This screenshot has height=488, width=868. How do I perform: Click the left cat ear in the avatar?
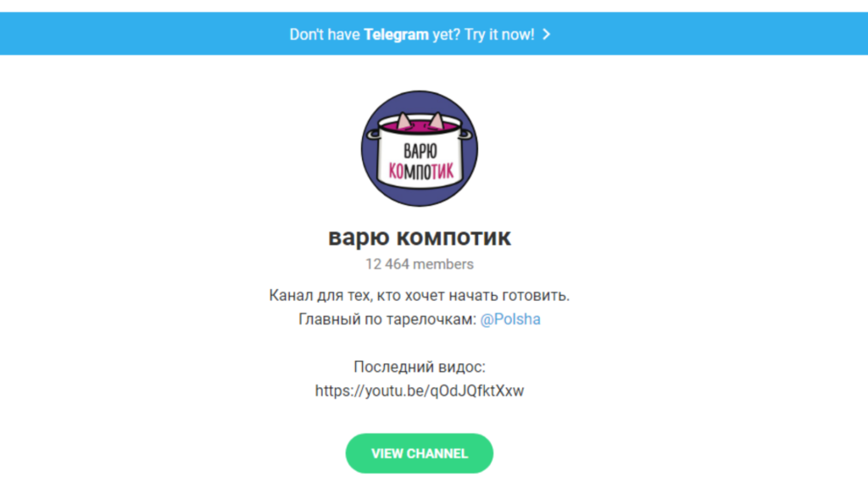click(x=403, y=120)
